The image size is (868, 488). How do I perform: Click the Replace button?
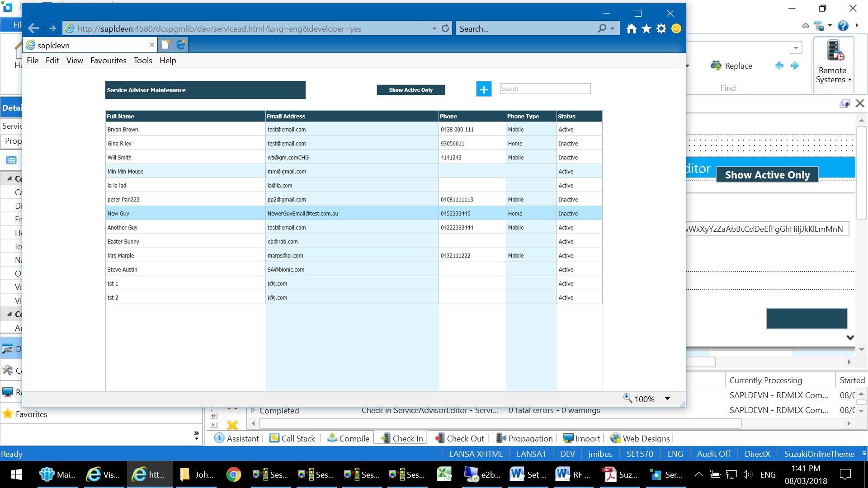[x=731, y=66]
